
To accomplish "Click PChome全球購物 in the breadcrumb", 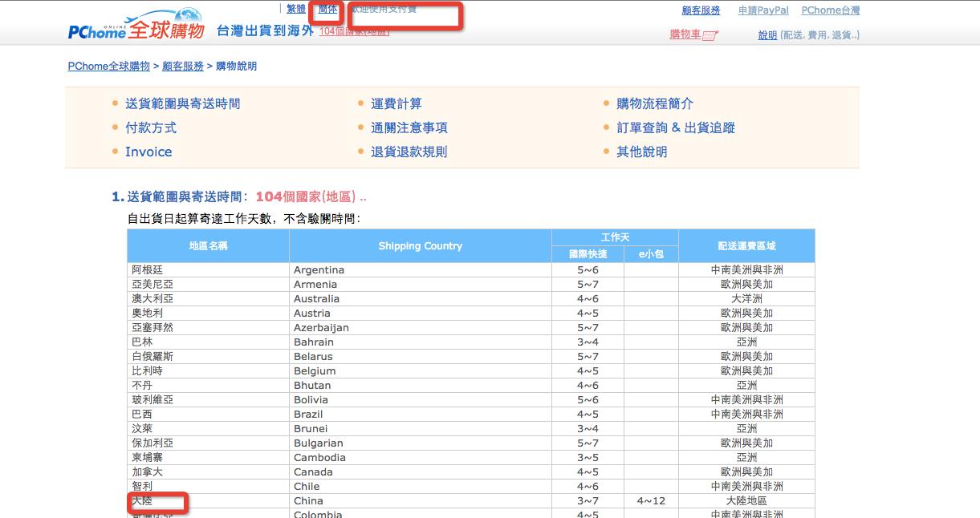I will pyautogui.click(x=108, y=67).
